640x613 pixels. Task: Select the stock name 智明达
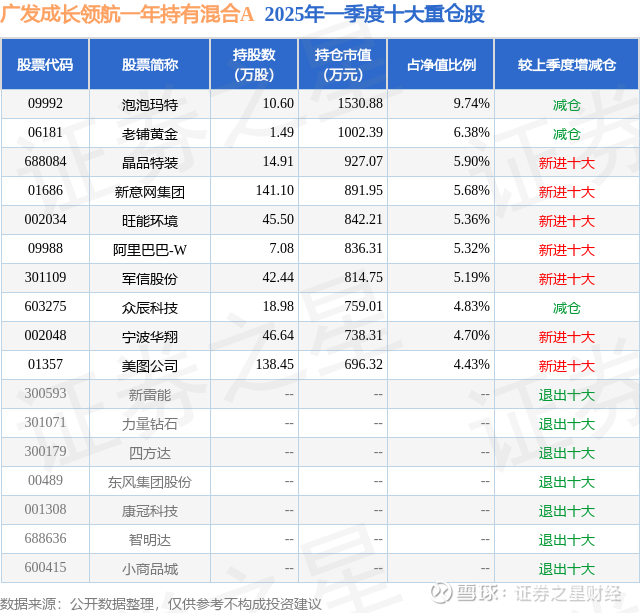click(x=150, y=540)
